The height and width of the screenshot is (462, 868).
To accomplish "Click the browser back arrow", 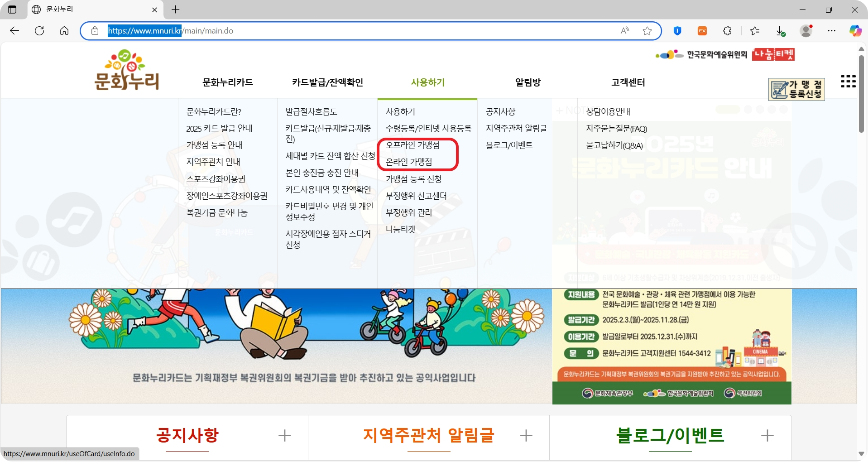I will pyautogui.click(x=14, y=30).
